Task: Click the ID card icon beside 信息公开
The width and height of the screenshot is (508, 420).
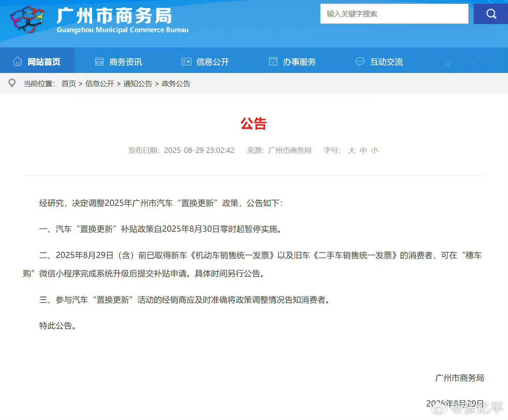Action: click(187, 62)
